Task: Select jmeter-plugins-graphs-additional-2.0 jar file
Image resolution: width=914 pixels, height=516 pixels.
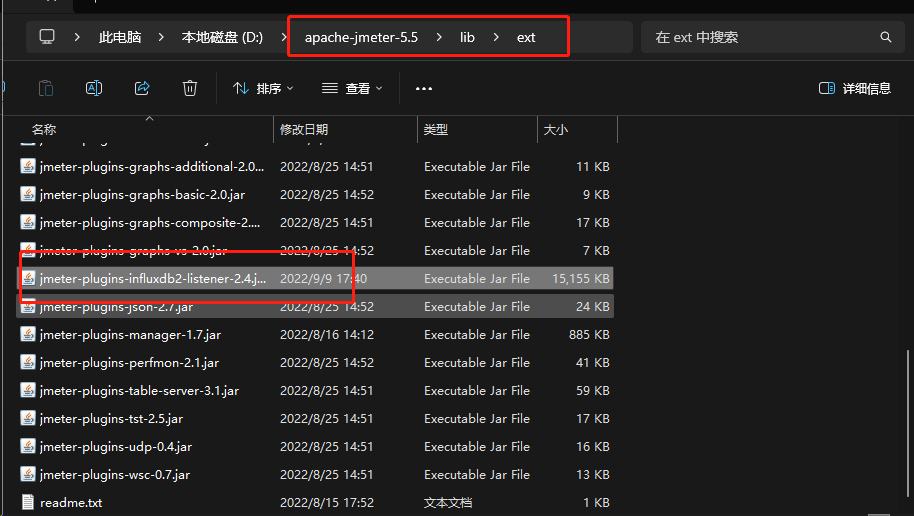Action: (315, 167)
